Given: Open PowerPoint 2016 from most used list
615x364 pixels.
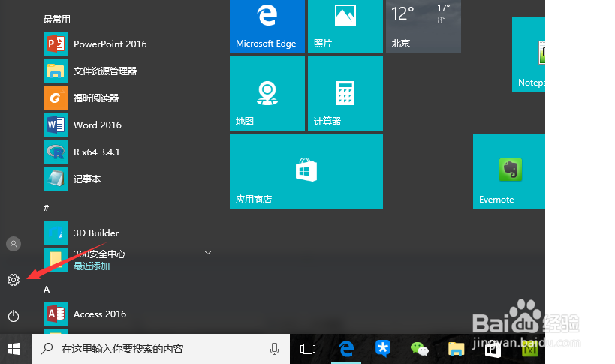Looking at the screenshot, I should (x=95, y=44).
